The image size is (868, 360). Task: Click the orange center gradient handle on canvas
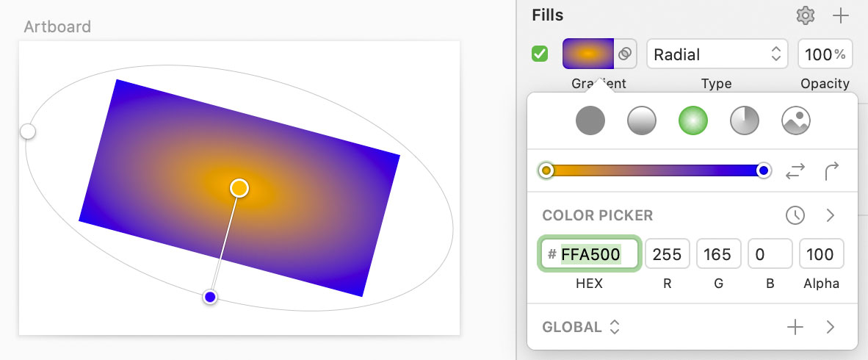pos(239,188)
